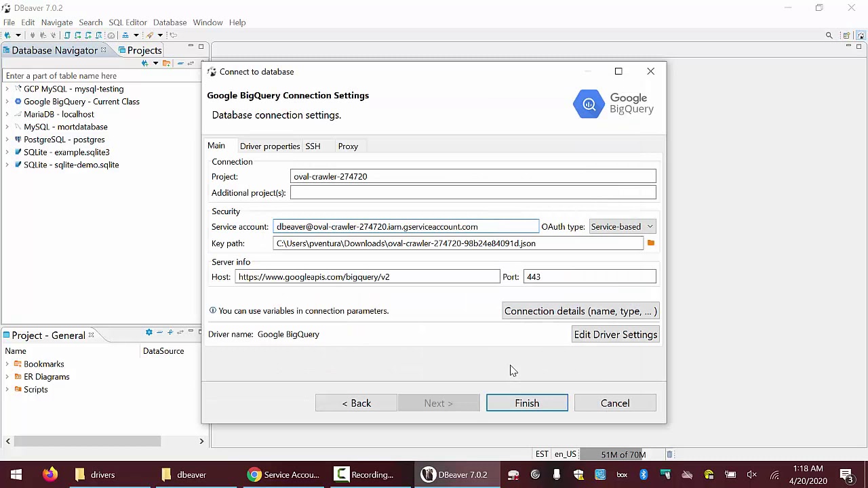Go back with the Back button
The image size is (868, 488).
coord(356,403)
